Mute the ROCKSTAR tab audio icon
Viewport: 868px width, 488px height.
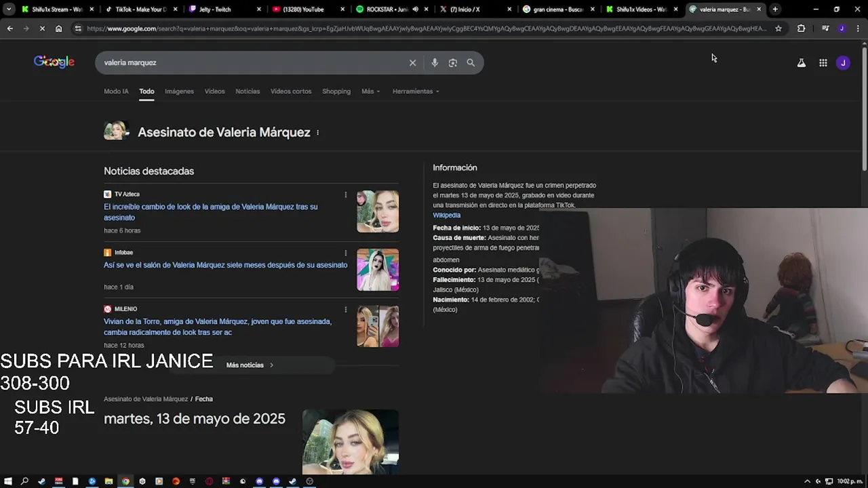click(415, 9)
